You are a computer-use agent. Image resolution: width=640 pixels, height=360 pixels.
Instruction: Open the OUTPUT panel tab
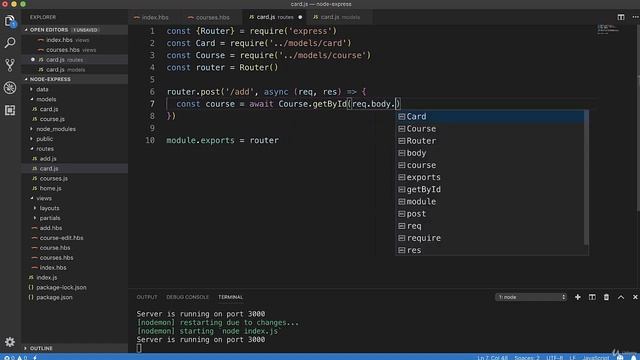point(147,297)
